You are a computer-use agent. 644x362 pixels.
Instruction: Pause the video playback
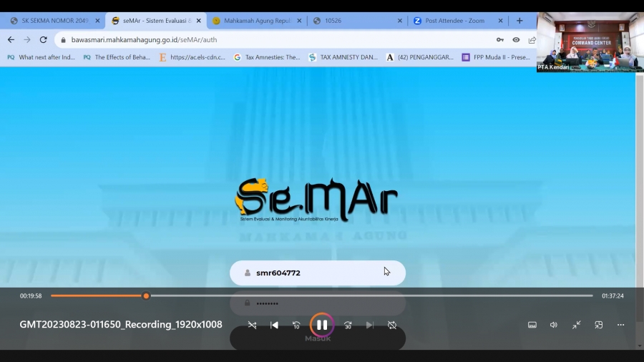click(x=321, y=325)
